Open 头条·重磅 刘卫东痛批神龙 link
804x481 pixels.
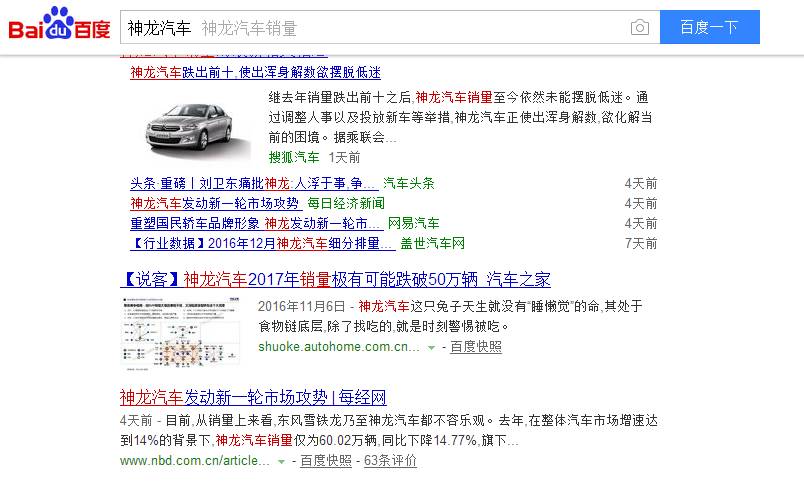pyautogui.click(x=254, y=183)
